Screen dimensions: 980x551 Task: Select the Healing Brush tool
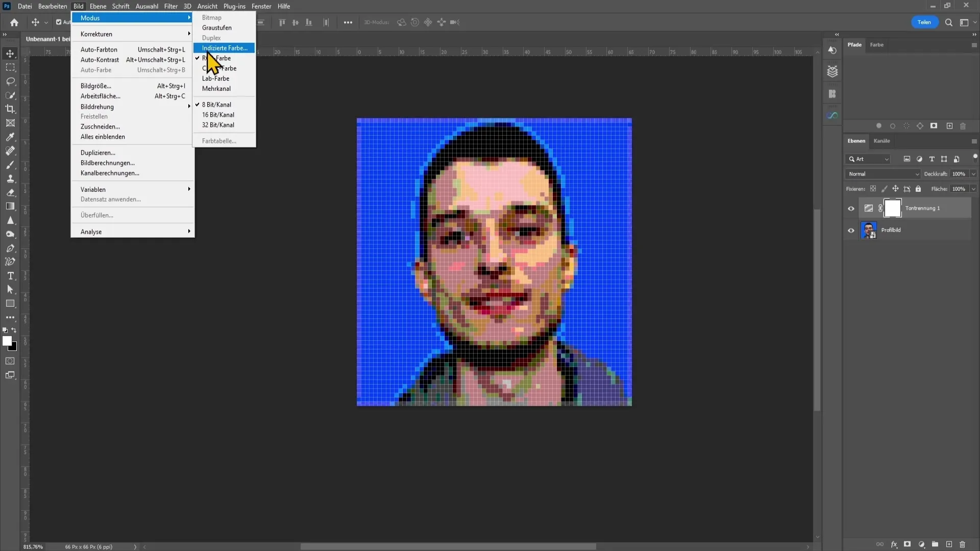tap(10, 151)
